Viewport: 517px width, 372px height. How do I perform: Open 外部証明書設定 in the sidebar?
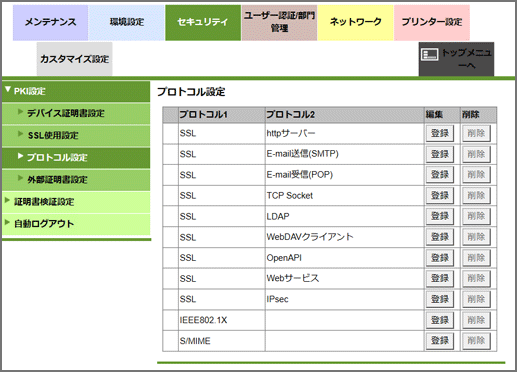pyautogui.click(x=76, y=180)
